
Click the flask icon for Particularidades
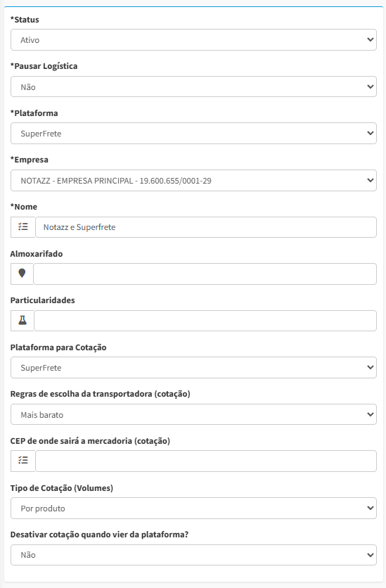tap(22, 321)
